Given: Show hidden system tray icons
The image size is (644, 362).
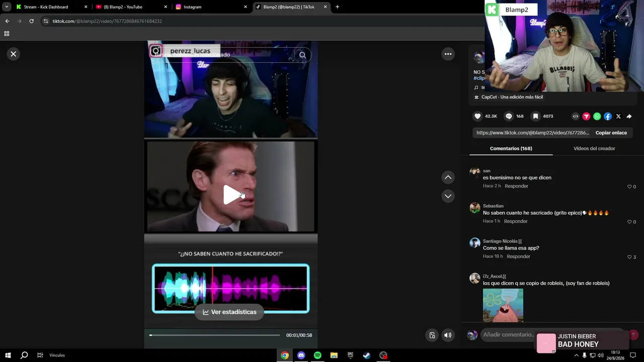Looking at the screenshot, I should tap(577, 355).
